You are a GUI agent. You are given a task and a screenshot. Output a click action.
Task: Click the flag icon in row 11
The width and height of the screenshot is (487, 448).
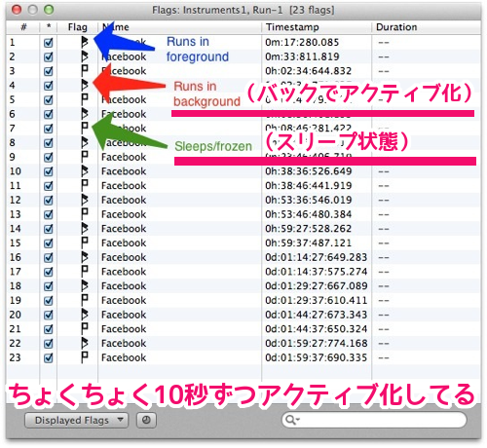85,185
